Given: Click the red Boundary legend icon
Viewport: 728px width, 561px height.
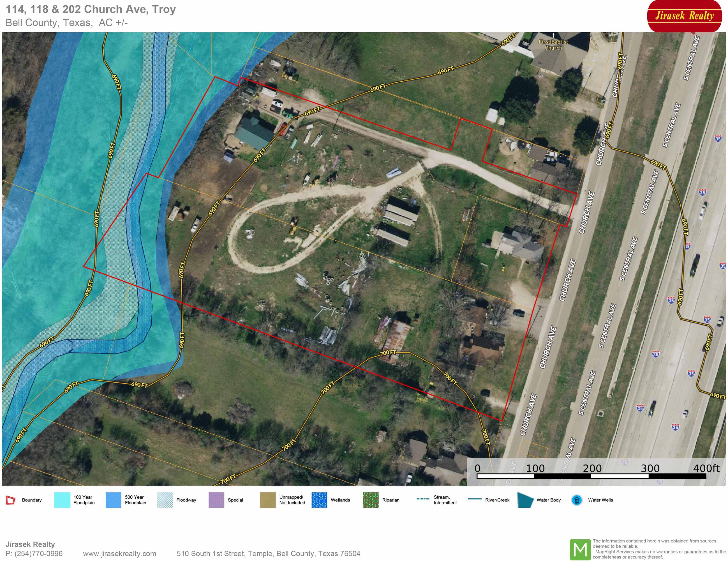Looking at the screenshot, I should pos(10,500).
